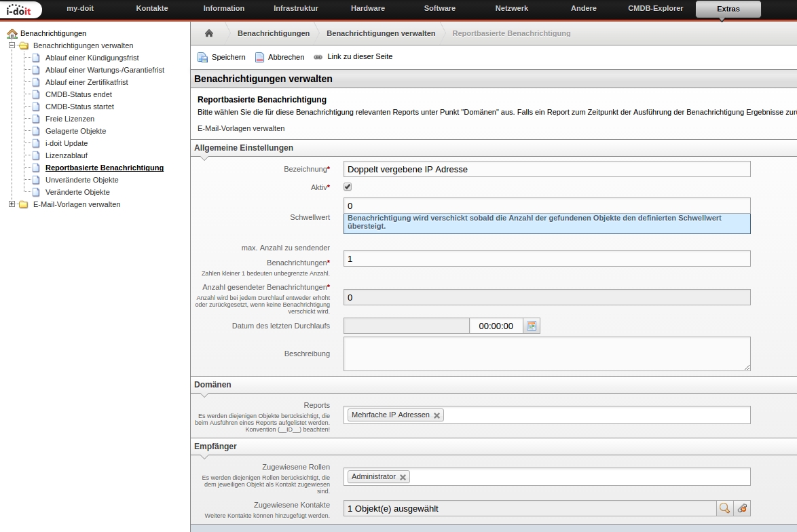Select the Extras tab

click(728, 9)
